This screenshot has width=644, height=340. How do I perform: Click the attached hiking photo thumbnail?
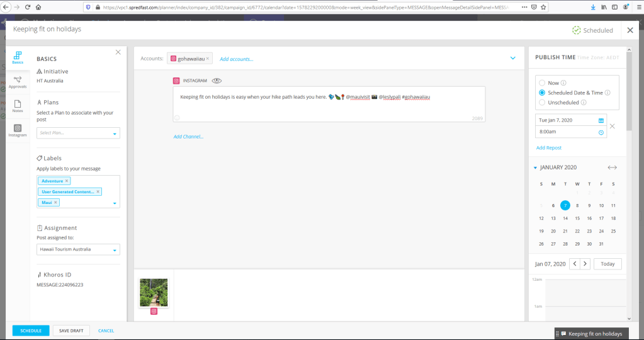(154, 292)
